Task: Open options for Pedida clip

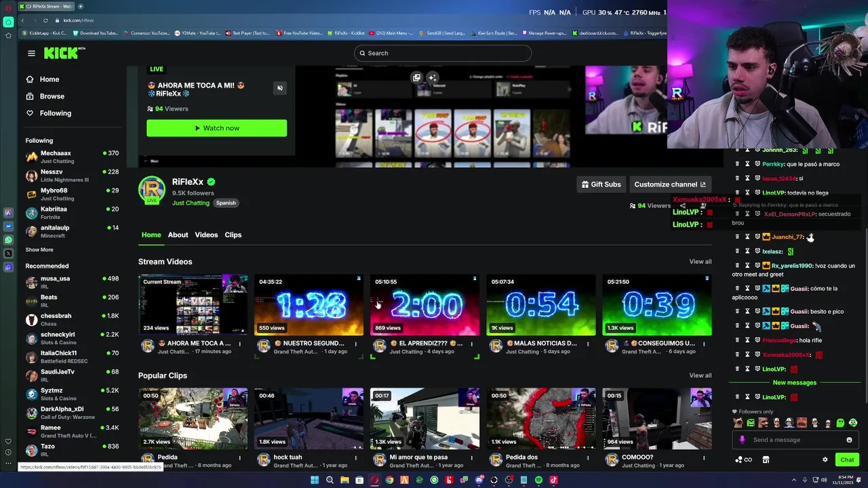Action: pyautogui.click(x=239, y=458)
